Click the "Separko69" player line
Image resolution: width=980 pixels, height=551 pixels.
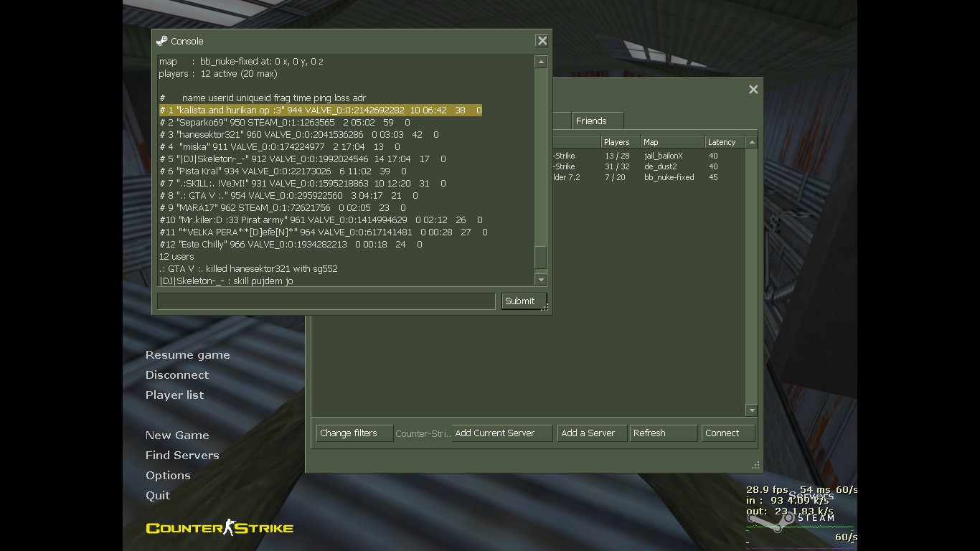[285, 122]
